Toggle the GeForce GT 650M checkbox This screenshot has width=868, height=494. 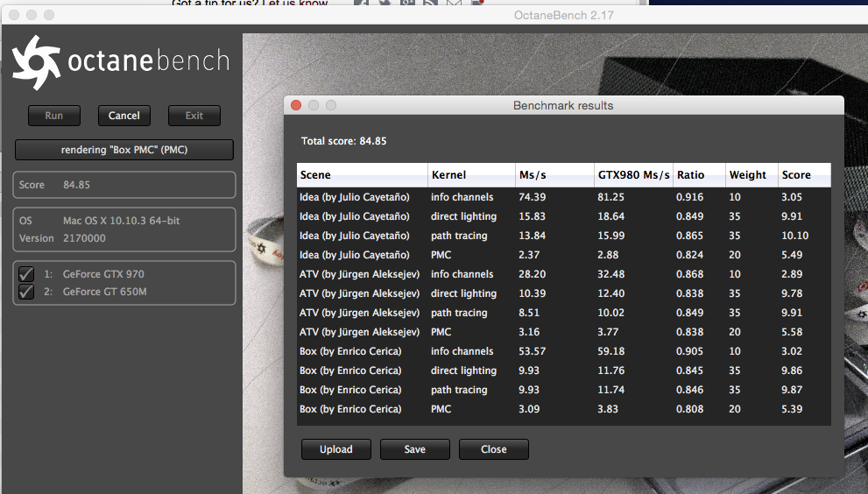[26, 292]
